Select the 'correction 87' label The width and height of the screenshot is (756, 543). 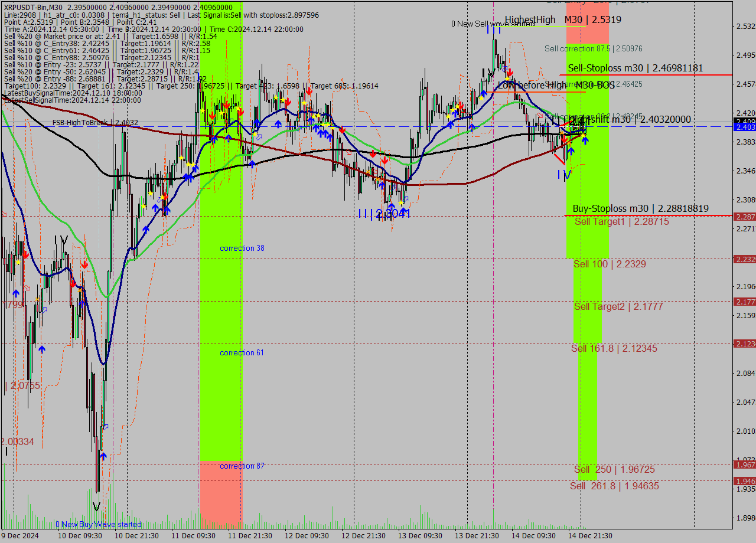[242, 466]
